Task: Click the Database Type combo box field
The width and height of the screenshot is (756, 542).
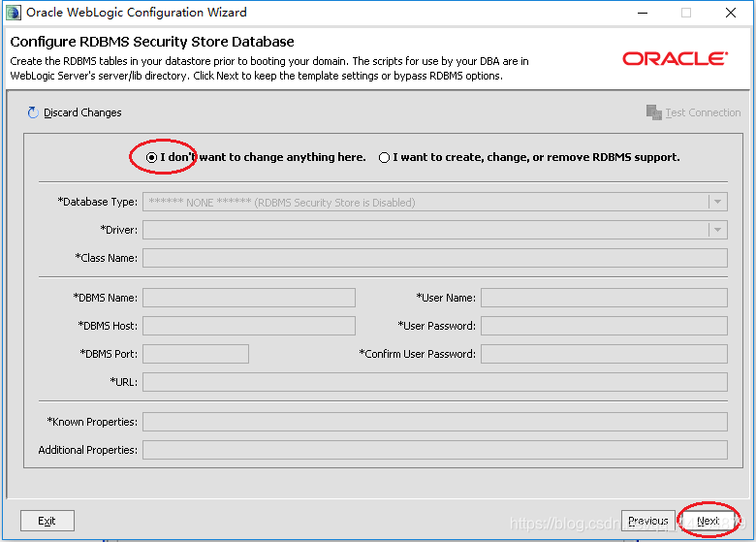Action: pyautogui.click(x=435, y=202)
